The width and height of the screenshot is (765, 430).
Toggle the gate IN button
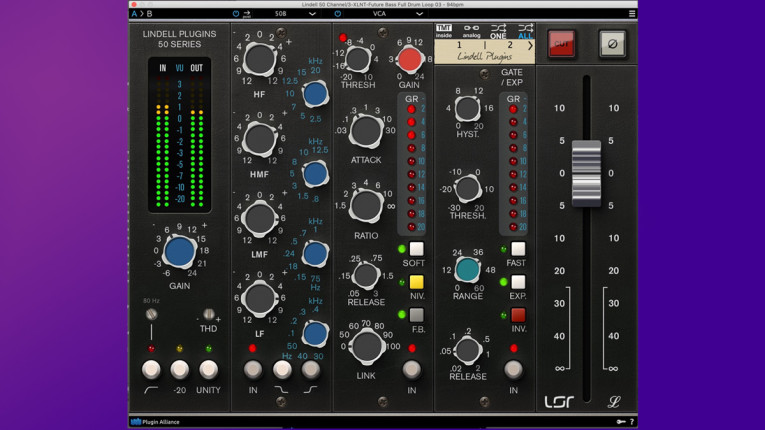[x=513, y=369]
